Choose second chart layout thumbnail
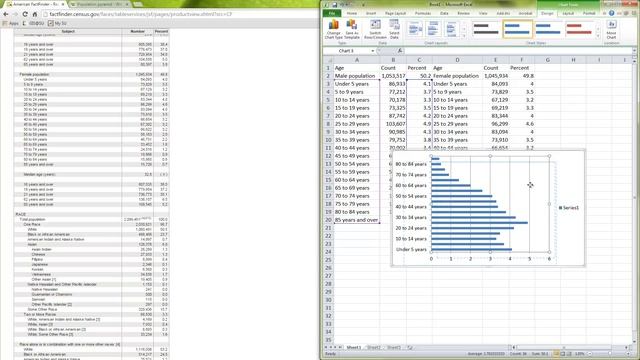 pos(433,29)
